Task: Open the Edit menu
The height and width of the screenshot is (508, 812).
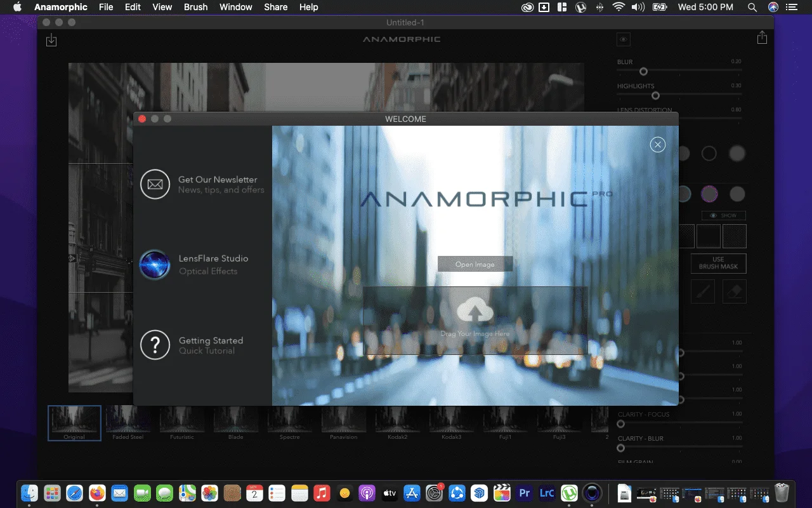Action: point(133,7)
